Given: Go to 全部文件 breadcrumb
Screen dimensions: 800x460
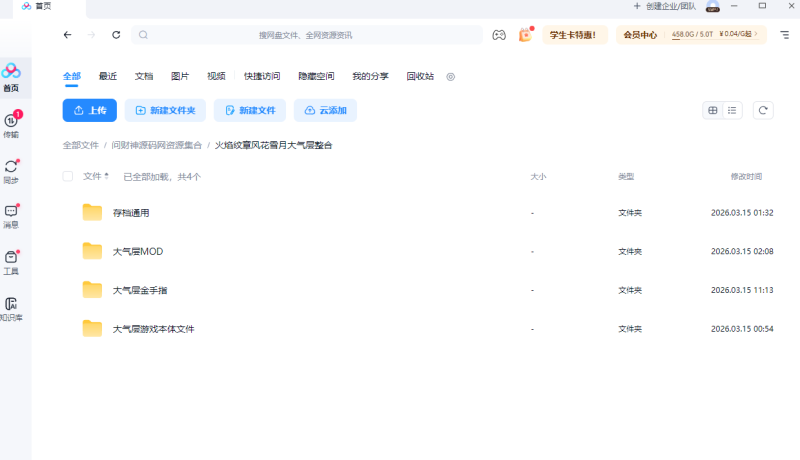Looking at the screenshot, I should (x=81, y=145).
